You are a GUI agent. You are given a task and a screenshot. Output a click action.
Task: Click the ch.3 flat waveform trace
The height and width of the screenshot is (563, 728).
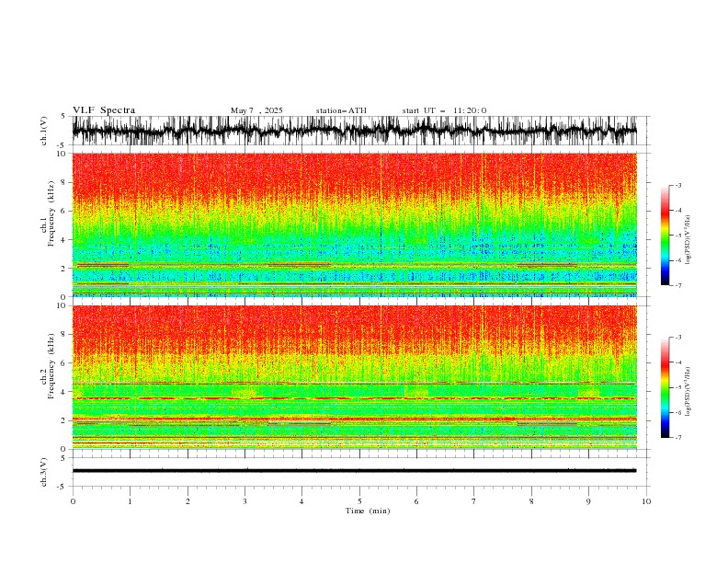pos(354,471)
